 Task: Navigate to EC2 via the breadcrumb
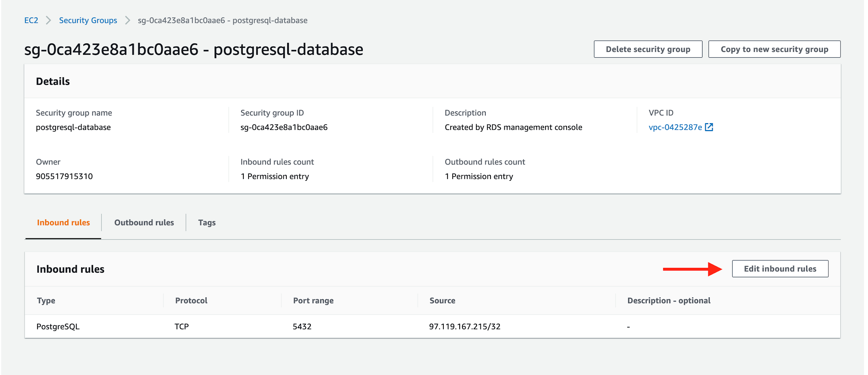31,20
